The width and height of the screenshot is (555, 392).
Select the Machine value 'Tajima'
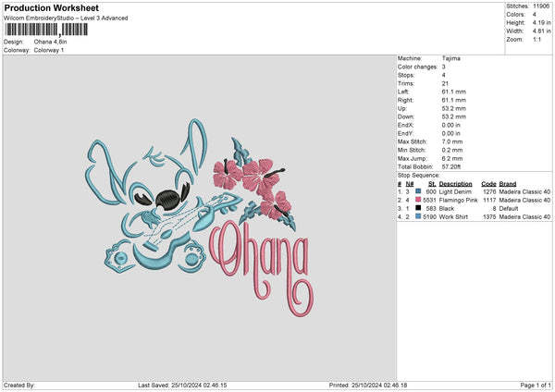451,58
